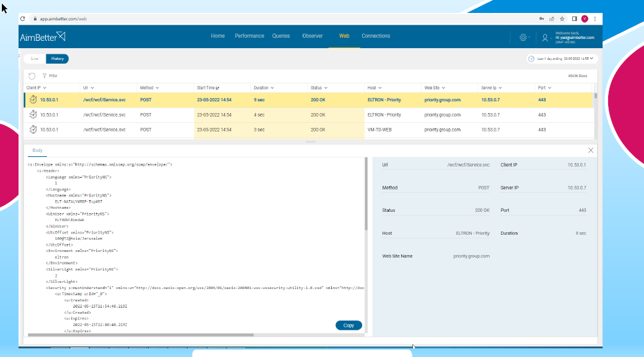
Task: Switch to Live mode
Action: pos(35,59)
